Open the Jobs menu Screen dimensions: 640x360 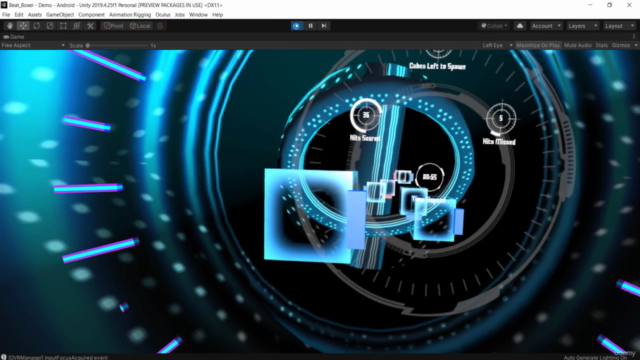point(180,15)
